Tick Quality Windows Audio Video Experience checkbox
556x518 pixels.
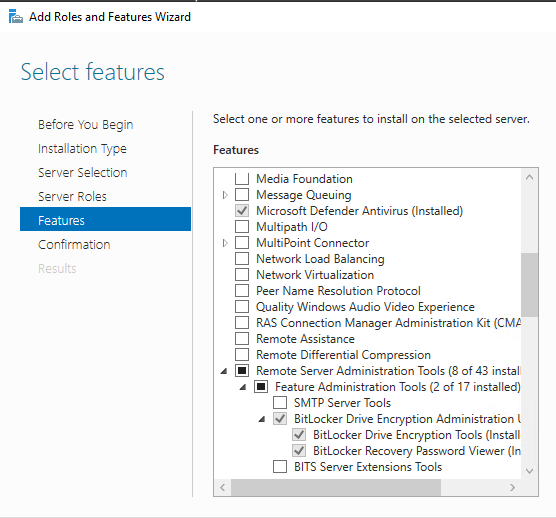242,306
